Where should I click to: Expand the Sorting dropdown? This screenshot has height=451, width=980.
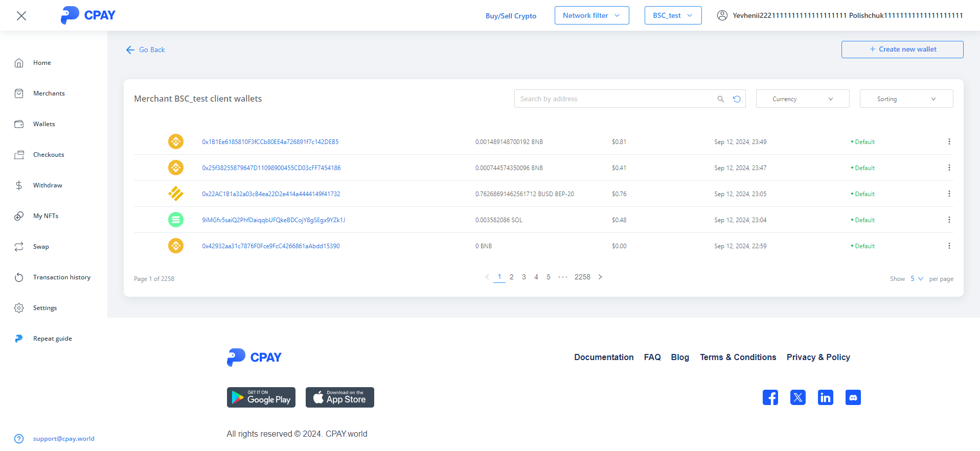point(906,99)
